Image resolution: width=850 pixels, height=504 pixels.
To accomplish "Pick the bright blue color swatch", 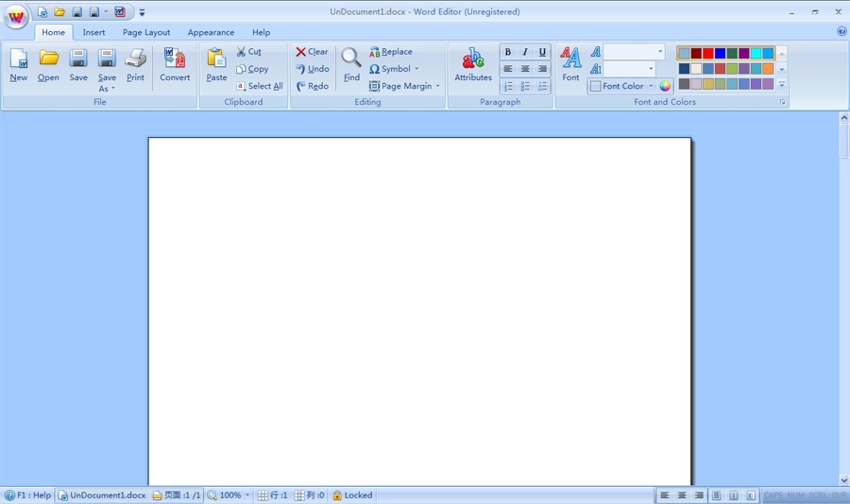I will 720,53.
